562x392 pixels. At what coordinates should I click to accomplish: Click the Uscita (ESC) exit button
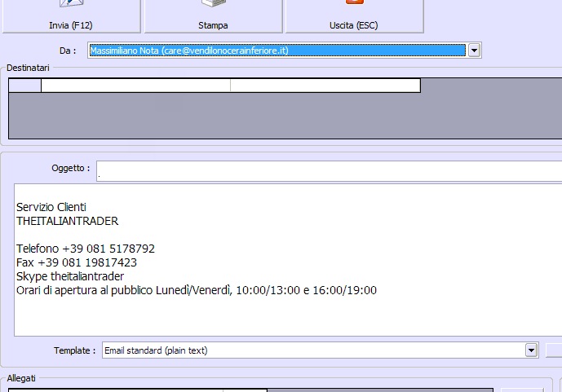354,16
